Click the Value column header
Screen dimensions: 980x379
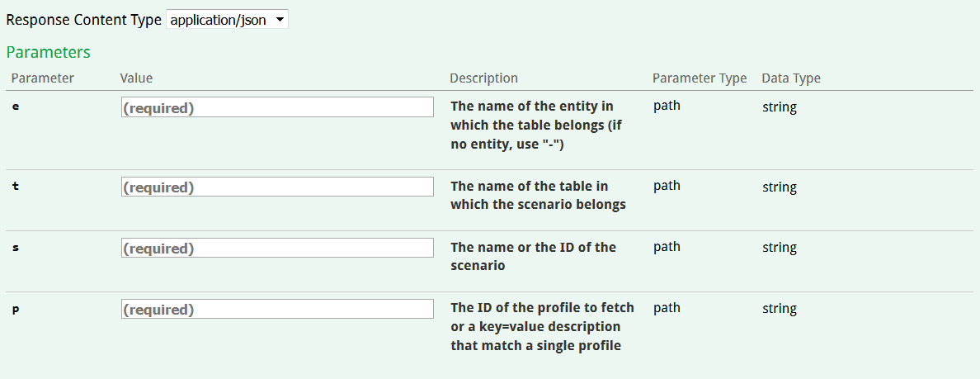pos(136,78)
